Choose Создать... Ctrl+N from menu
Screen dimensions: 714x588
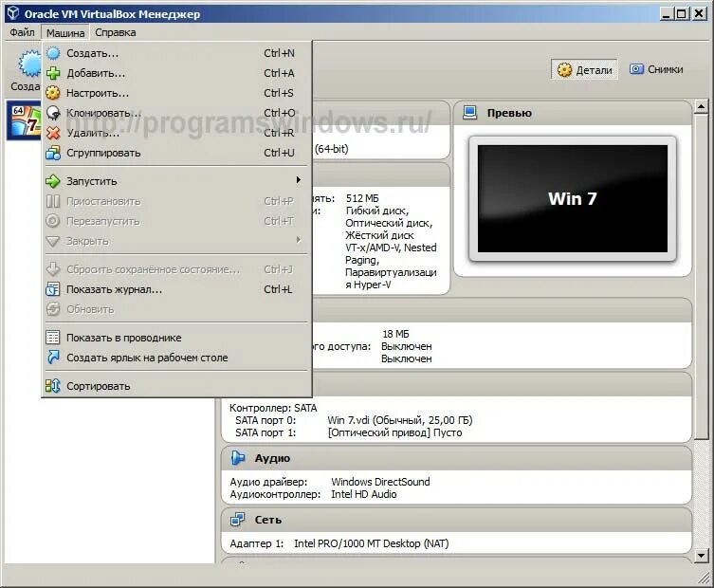point(176,53)
